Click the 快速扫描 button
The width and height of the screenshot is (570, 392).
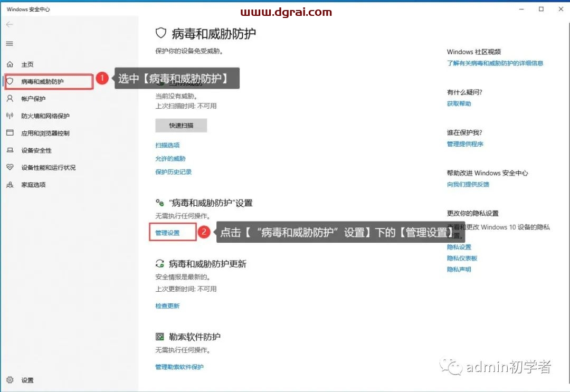[x=181, y=126]
